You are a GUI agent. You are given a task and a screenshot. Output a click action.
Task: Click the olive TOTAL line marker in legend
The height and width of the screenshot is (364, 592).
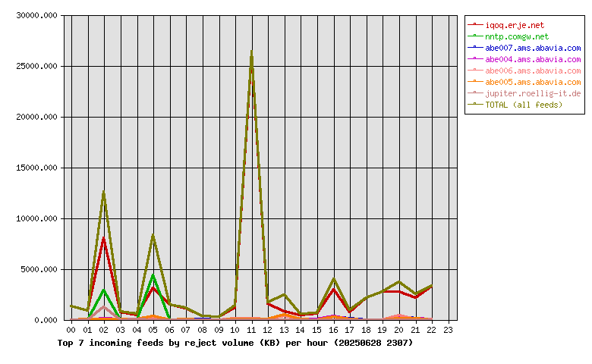tap(475, 104)
